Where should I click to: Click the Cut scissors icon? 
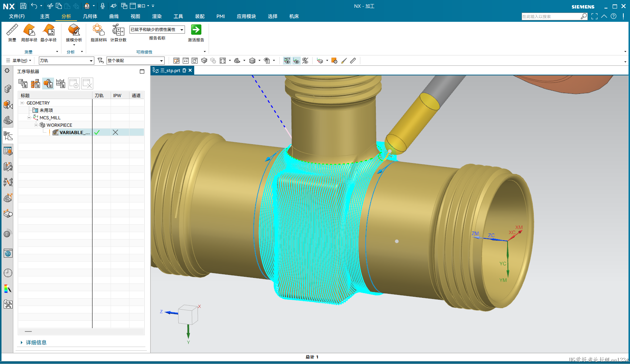50,6
